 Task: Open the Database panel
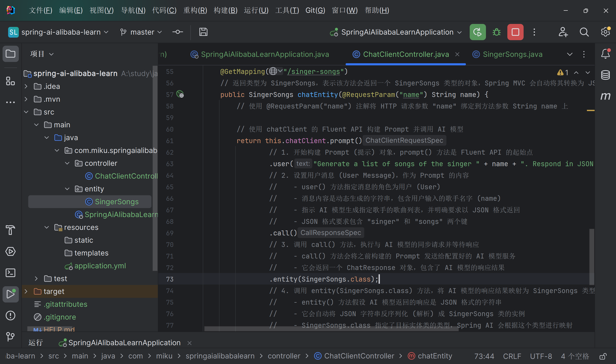(x=606, y=75)
